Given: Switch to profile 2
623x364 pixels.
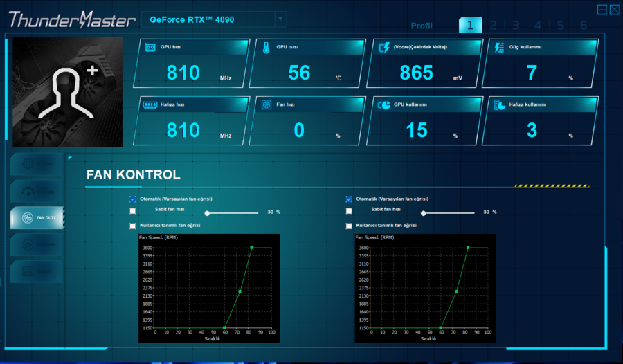Looking at the screenshot, I should click(x=493, y=26).
